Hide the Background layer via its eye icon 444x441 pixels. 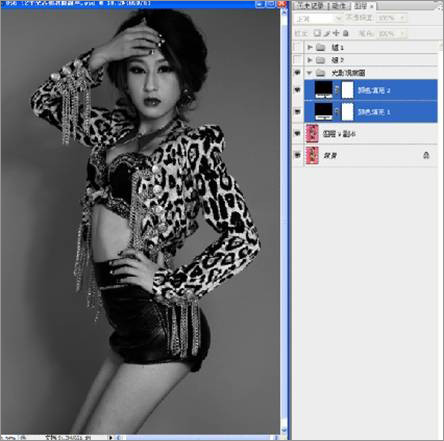[x=298, y=155]
